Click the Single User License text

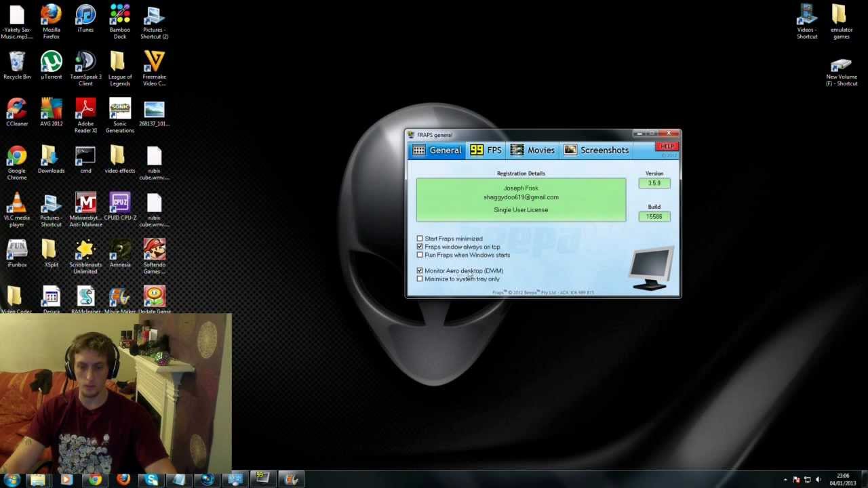(x=521, y=210)
